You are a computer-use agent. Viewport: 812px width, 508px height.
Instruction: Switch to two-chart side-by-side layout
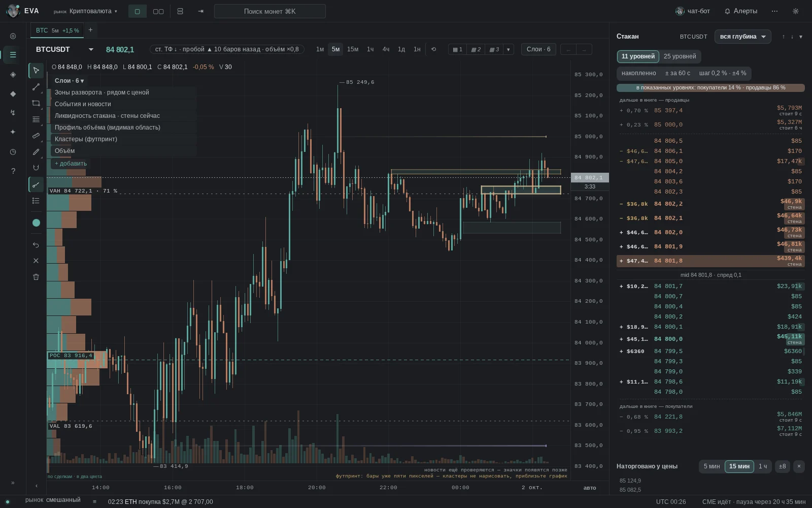(x=158, y=11)
